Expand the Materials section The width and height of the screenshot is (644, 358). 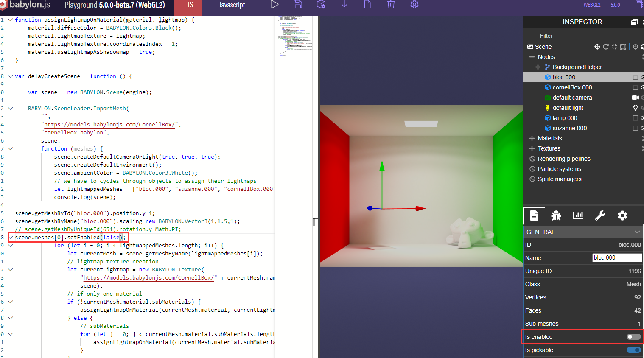[x=532, y=138]
